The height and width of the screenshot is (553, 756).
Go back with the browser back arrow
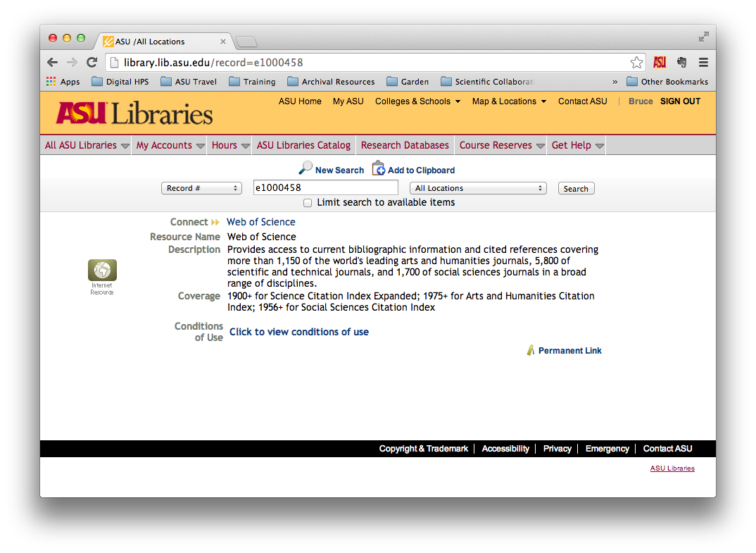(x=53, y=62)
